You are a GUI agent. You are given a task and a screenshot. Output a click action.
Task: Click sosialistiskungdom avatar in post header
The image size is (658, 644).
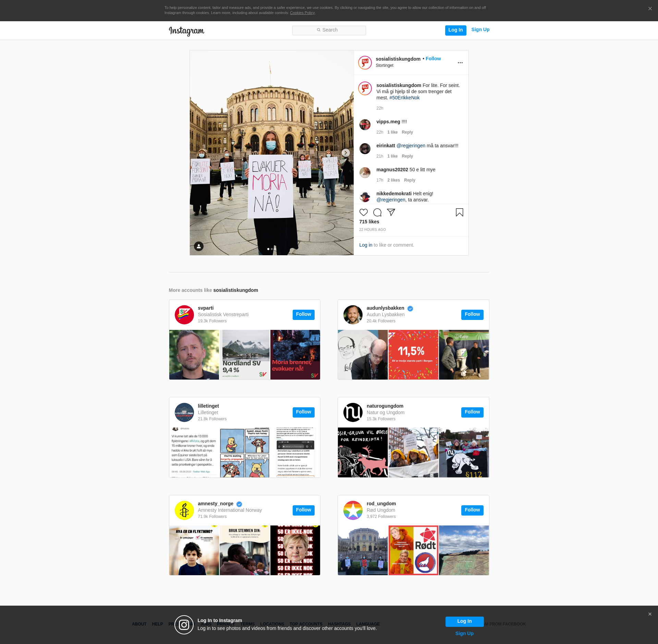[365, 63]
